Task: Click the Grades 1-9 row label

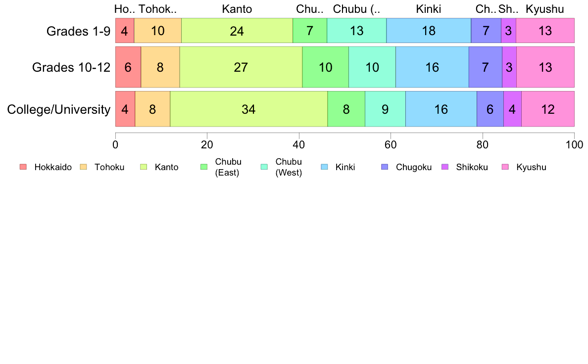Action: [78, 31]
